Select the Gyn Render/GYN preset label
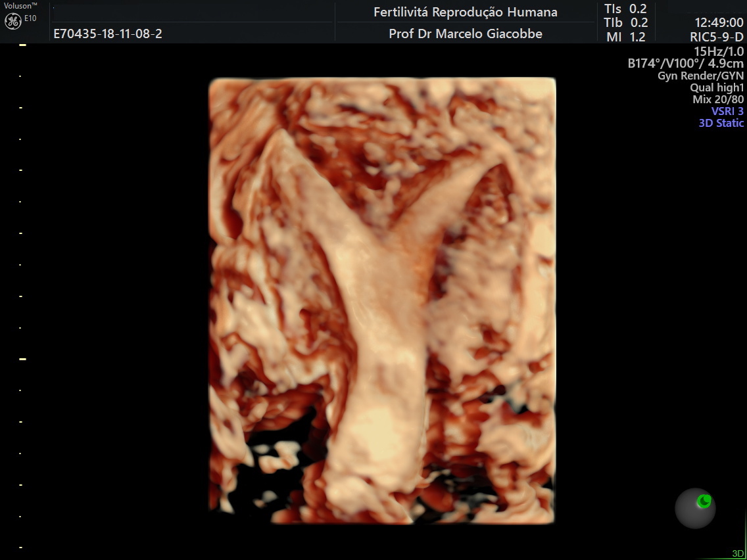The image size is (747, 560). point(700,76)
